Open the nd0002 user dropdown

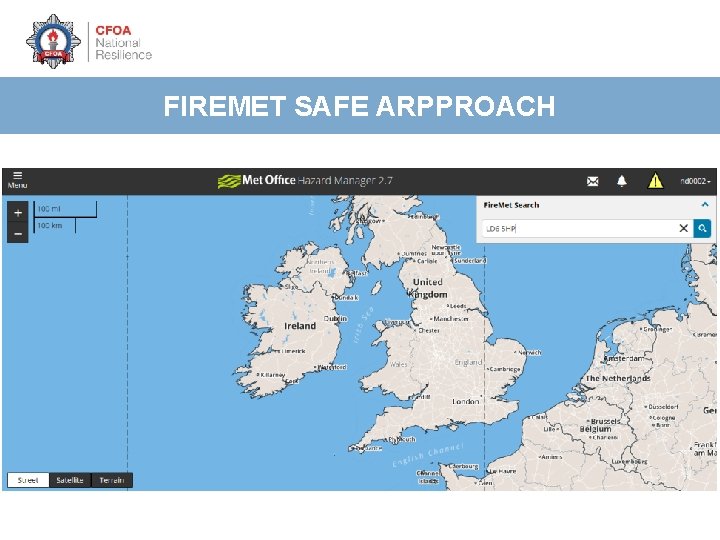(695, 181)
